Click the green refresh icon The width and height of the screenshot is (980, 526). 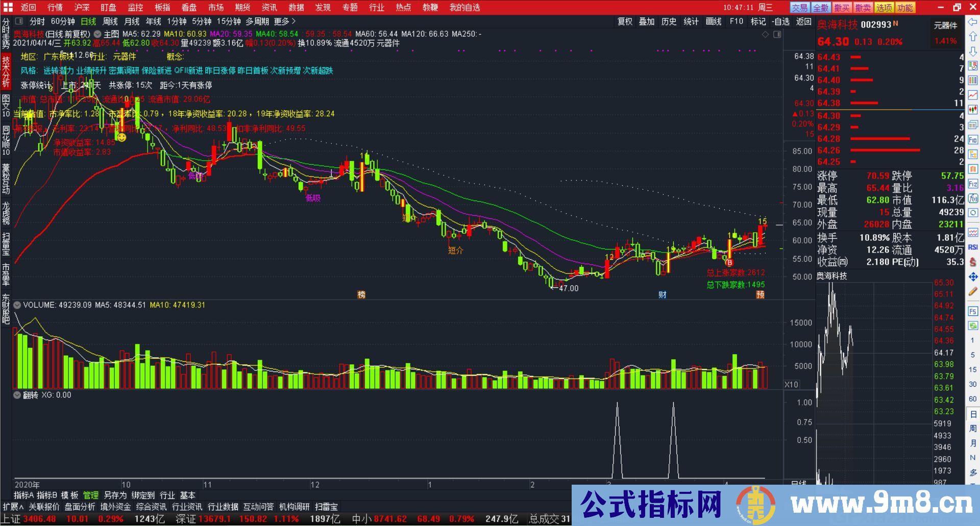tap(972, 325)
